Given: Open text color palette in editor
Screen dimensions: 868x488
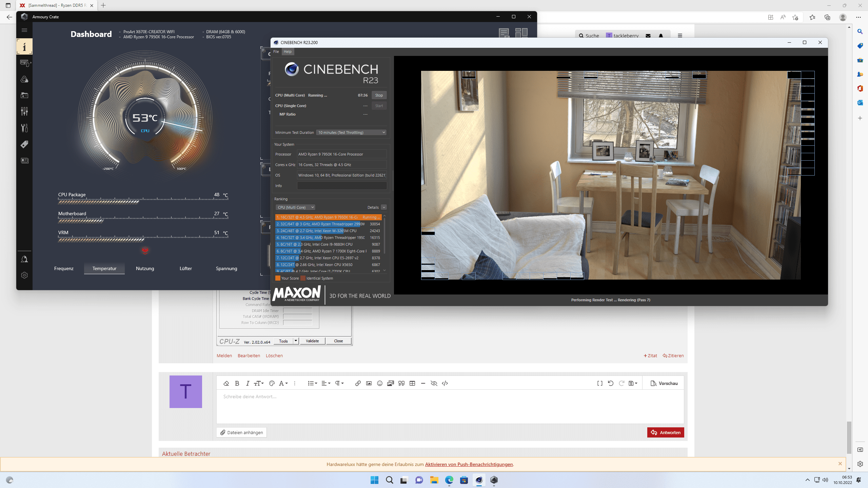Looking at the screenshot, I should pos(272,383).
